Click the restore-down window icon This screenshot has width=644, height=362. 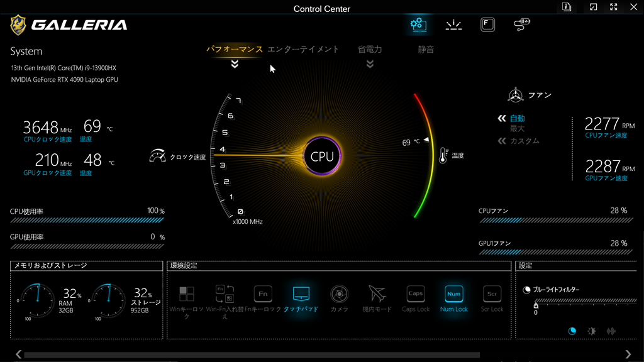coord(593,7)
